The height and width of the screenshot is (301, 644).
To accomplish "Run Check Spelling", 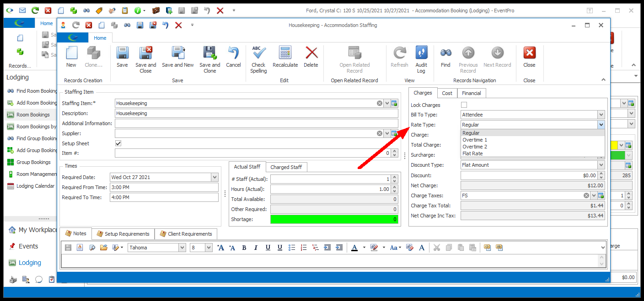I will tap(258, 59).
